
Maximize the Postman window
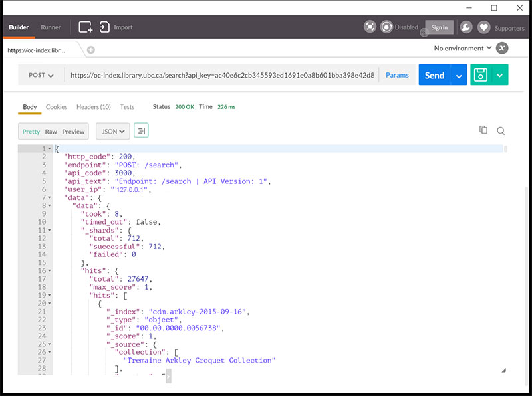[x=494, y=7]
